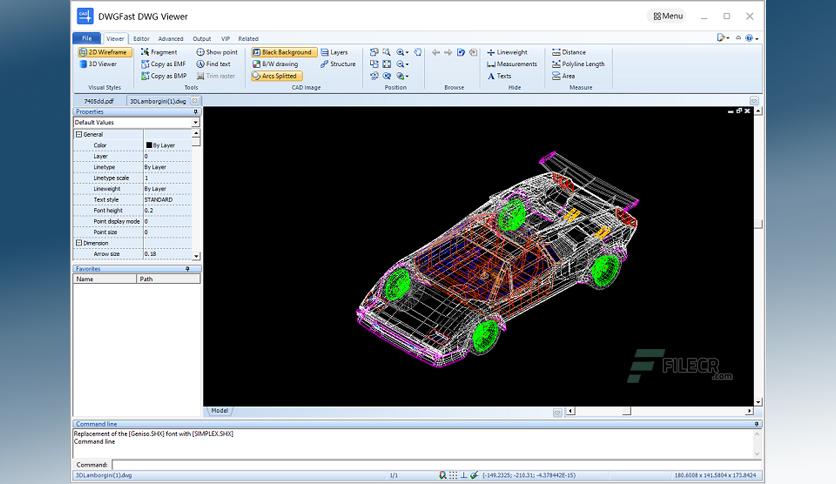This screenshot has width=836, height=484.
Task: Click the Text style STANDARD value
Action: coord(158,200)
